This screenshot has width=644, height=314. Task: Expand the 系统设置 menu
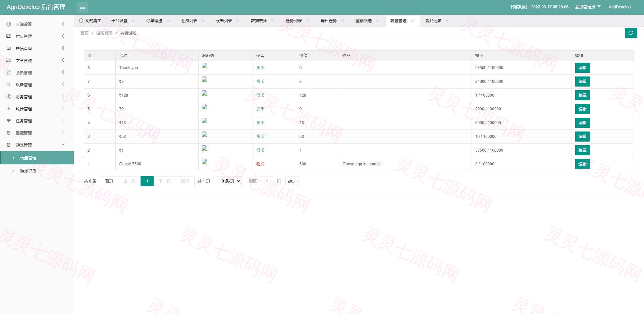(x=63, y=24)
